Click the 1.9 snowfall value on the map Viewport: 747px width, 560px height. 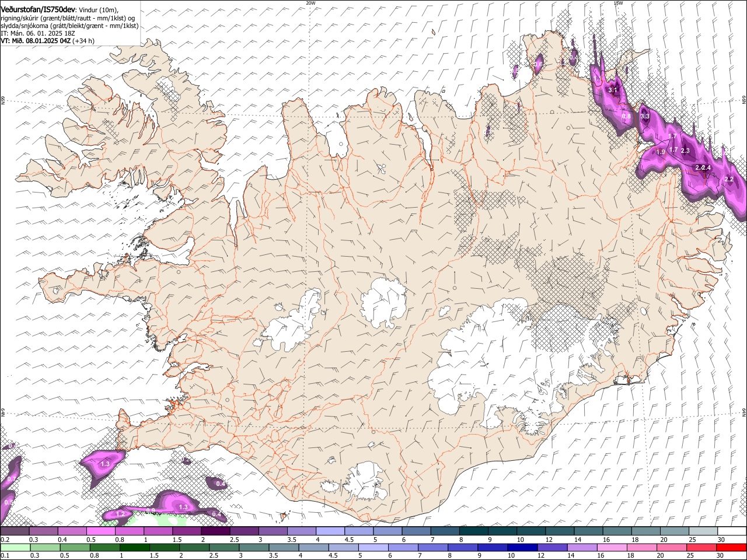click(661, 152)
